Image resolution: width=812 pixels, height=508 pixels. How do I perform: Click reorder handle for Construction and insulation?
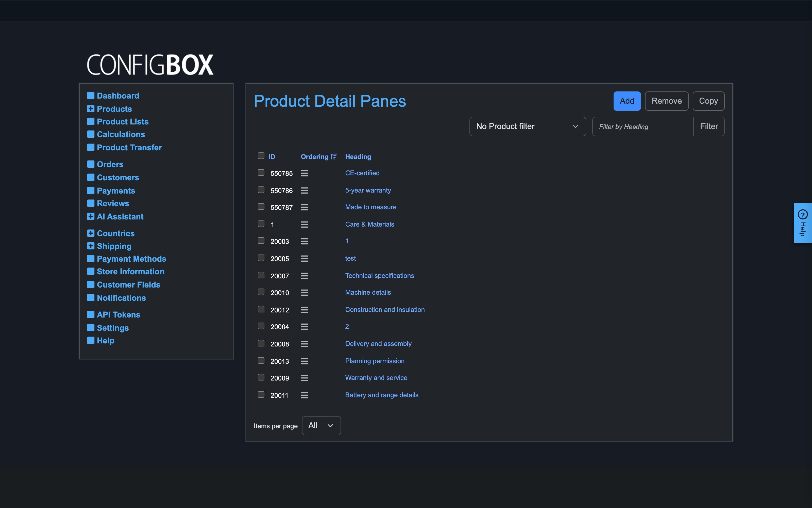pyautogui.click(x=304, y=310)
